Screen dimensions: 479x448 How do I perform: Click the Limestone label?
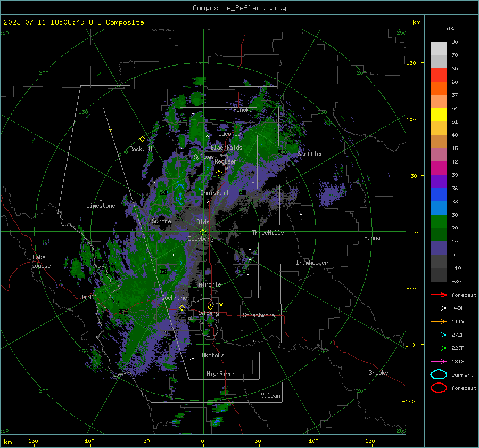click(x=101, y=206)
